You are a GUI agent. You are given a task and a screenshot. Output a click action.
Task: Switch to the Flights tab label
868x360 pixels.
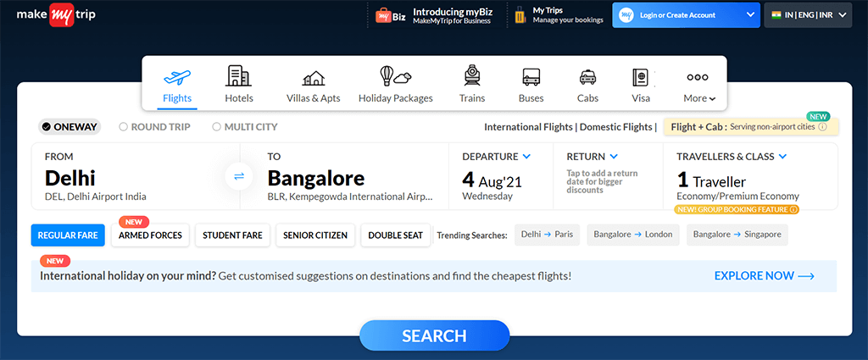(x=177, y=98)
